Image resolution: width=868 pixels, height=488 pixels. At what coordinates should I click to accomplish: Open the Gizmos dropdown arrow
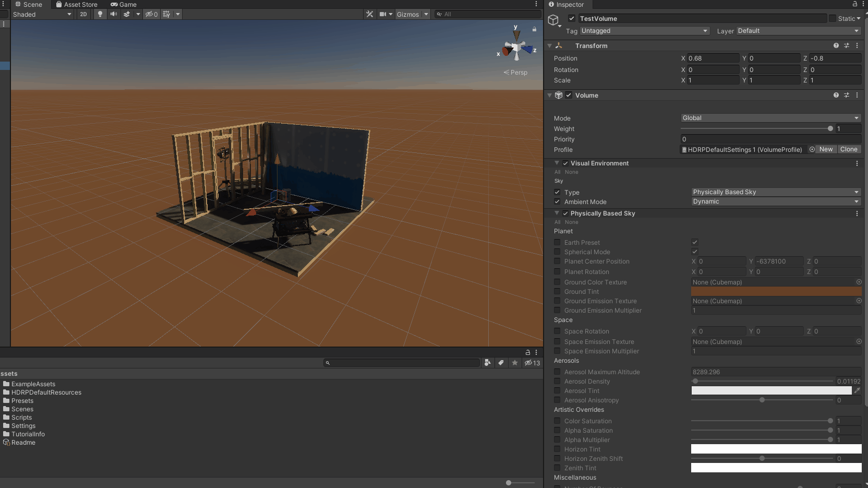[x=426, y=14]
